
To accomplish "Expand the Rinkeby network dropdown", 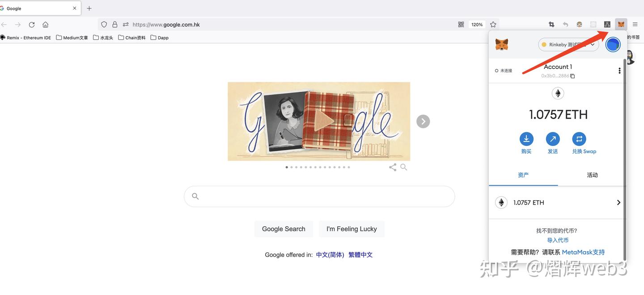I will pyautogui.click(x=568, y=44).
